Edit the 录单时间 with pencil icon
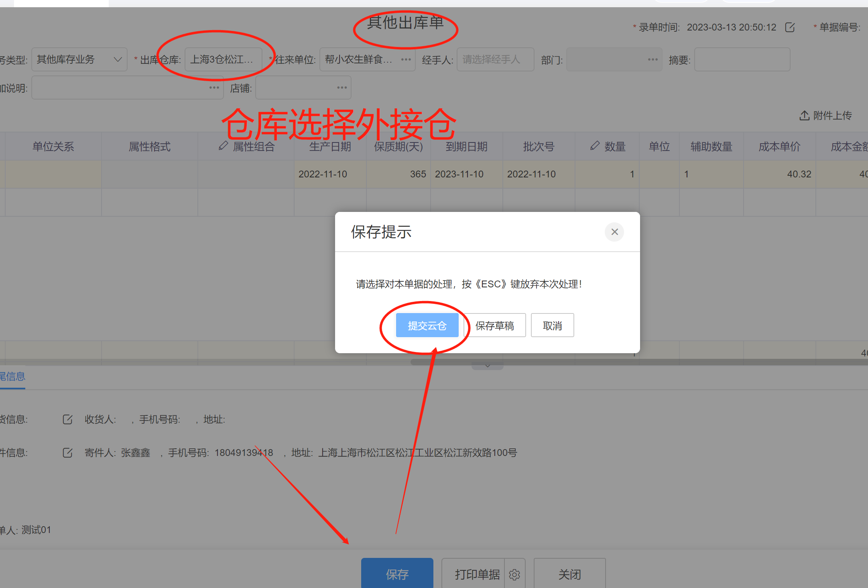868x588 pixels. tap(790, 27)
